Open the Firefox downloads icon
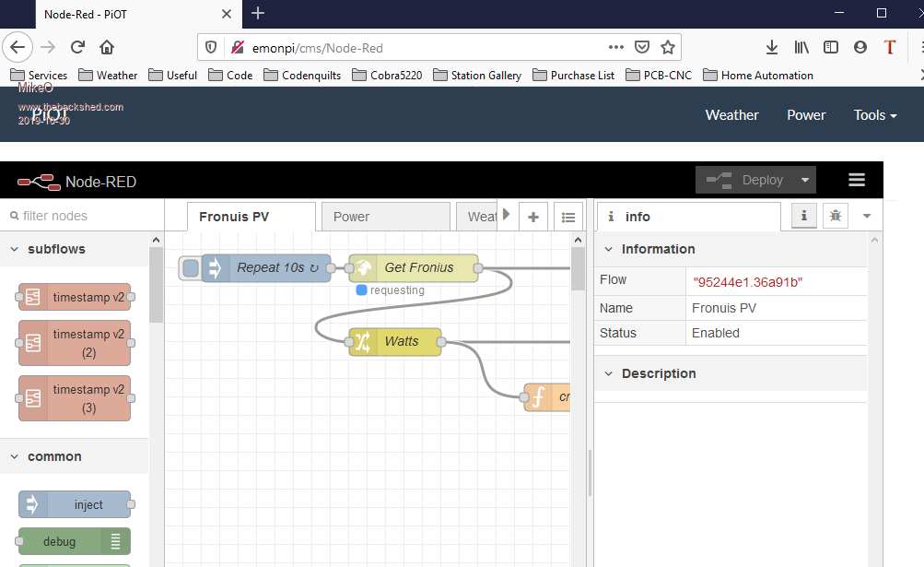Screen dimensions: 924x567 pyautogui.click(x=771, y=47)
